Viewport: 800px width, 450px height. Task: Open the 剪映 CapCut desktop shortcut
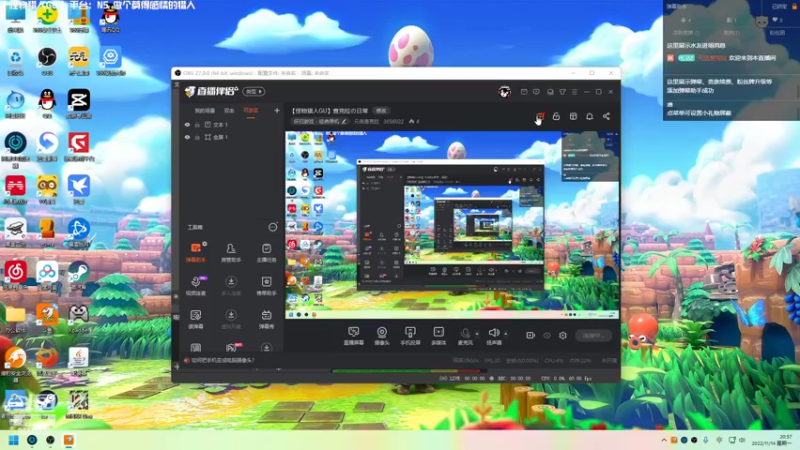click(x=79, y=104)
